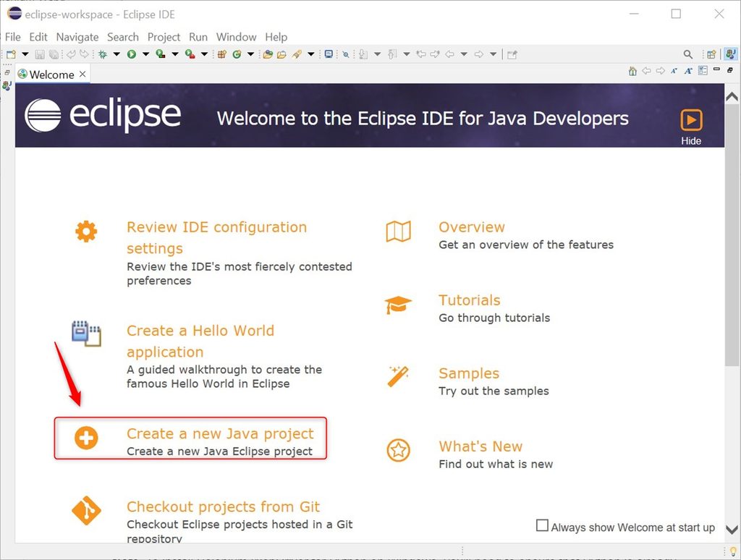Image resolution: width=741 pixels, height=560 pixels.
Task: Click the Search flashlight toolbar icon
Action: point(297,54)
